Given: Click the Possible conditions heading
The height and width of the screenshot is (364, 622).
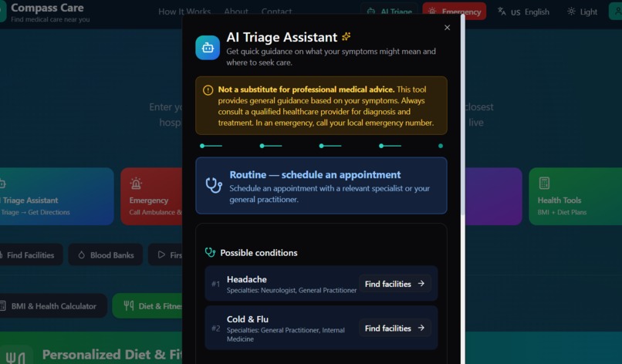Looking at the screenshot, I should pos(259,253).
